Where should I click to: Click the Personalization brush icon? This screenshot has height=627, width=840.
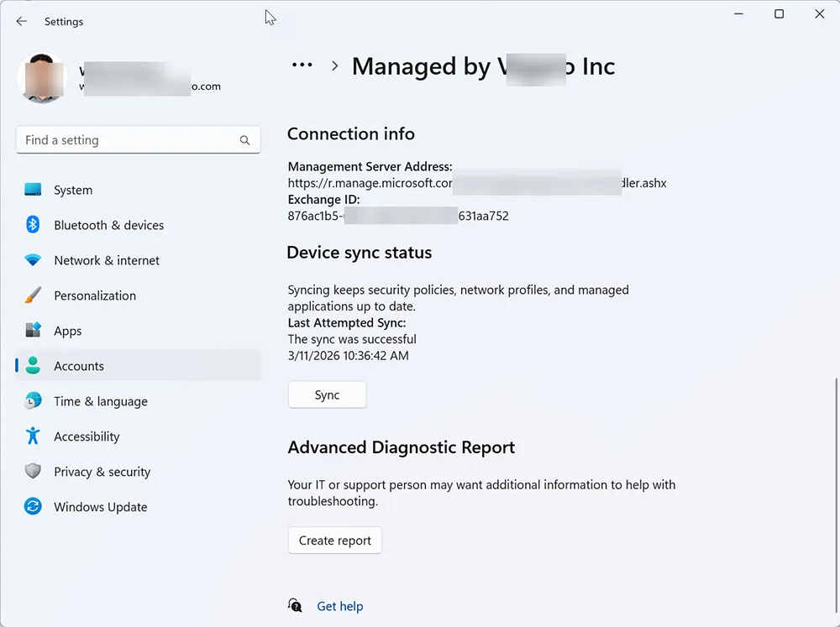coord(34,295)
